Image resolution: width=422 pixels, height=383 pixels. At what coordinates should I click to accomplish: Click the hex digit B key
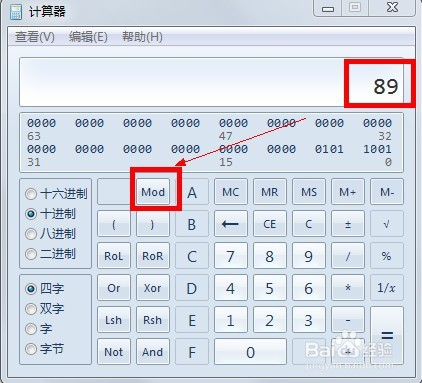(192, 224)
